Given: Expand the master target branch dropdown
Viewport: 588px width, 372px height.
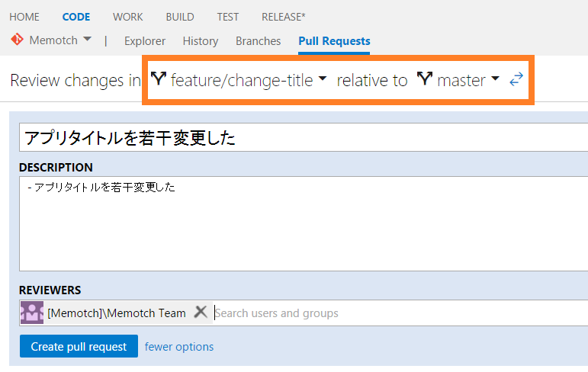Looking at the screenshot, I should (495, 79).
